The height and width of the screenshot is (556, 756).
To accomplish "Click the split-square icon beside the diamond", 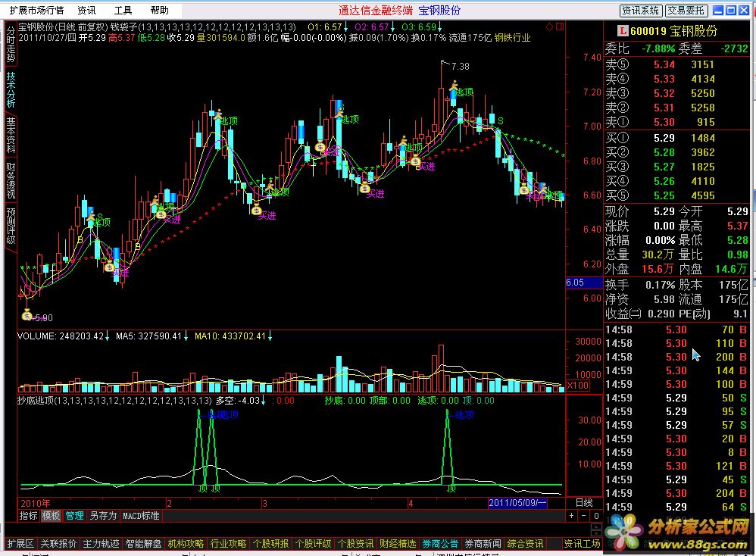I will click(x=560, y=27).
